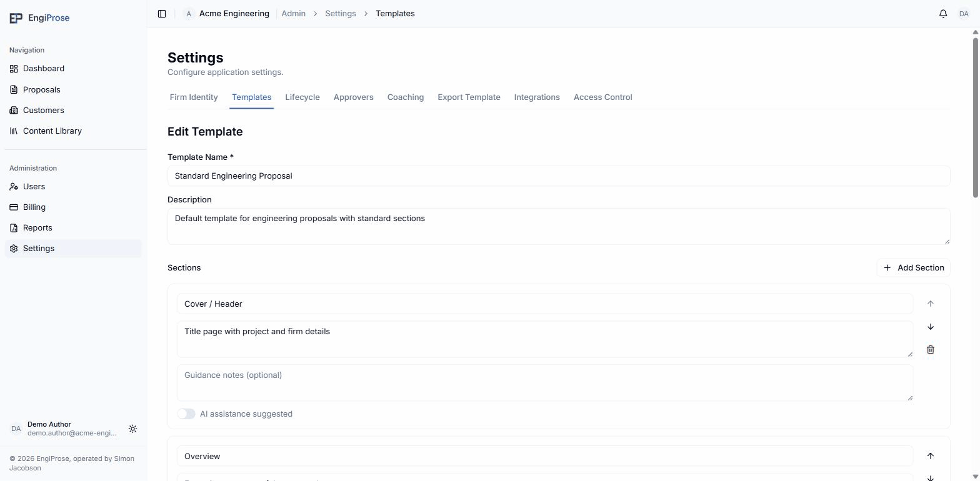The width and height of the screenshot is (980, 481).
Task: Click the Reports chart icon
Action: [14, 228]
